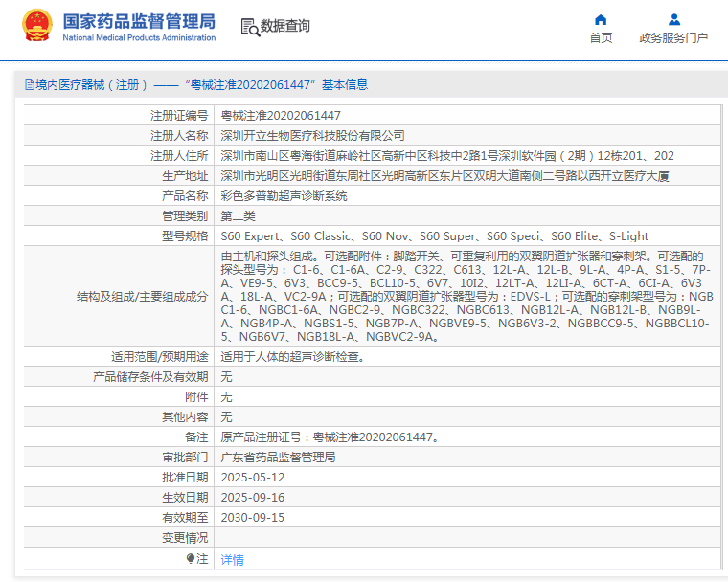
Task: Open the 详情 details link
Action: pyautogui.click(x=233, y=559)
